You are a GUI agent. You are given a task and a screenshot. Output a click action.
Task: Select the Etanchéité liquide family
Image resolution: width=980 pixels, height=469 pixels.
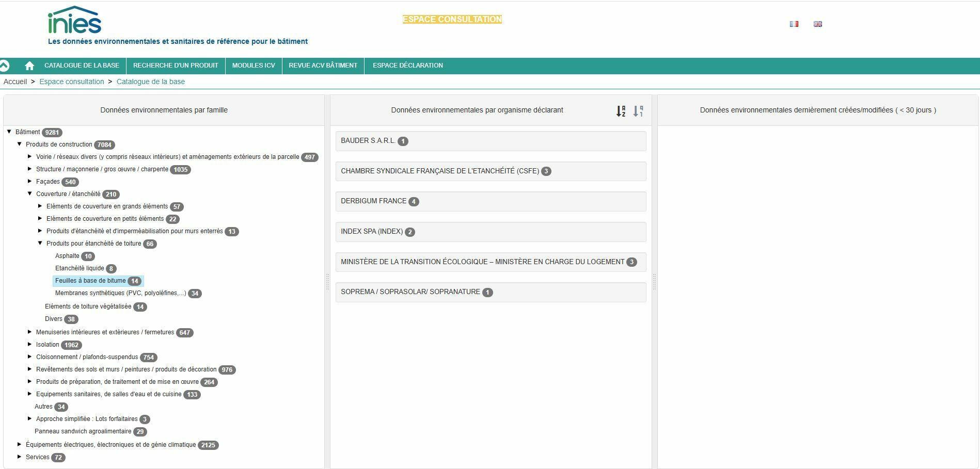pos(80,268)
